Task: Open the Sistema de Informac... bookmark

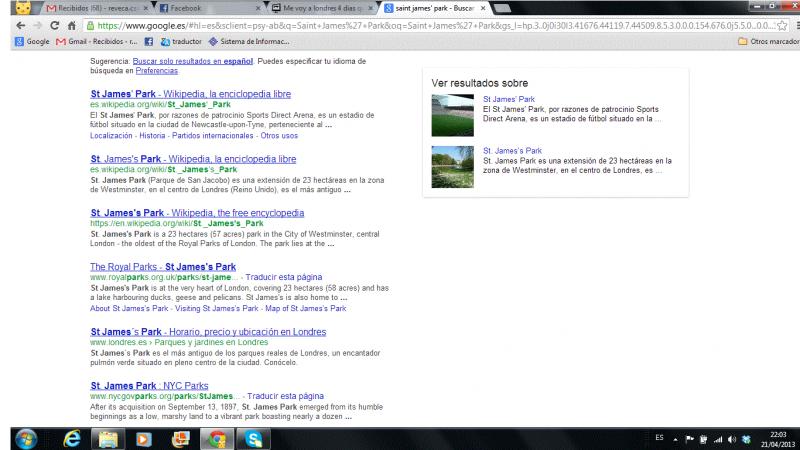Action: click(249, 41)
